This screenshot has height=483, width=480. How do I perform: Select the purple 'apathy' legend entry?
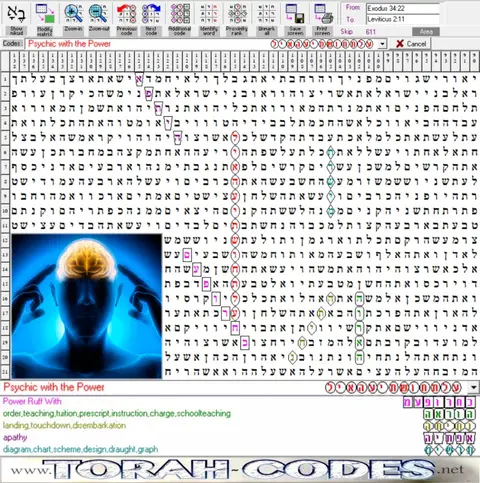tap(15, 437)
